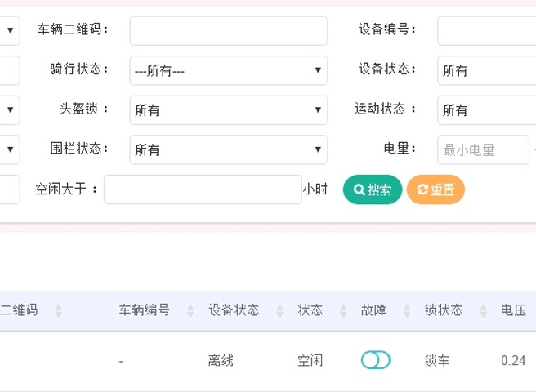Open the 设备状态 filter dropdown
Screen dimensions: 536x392
tap(486, 70)
